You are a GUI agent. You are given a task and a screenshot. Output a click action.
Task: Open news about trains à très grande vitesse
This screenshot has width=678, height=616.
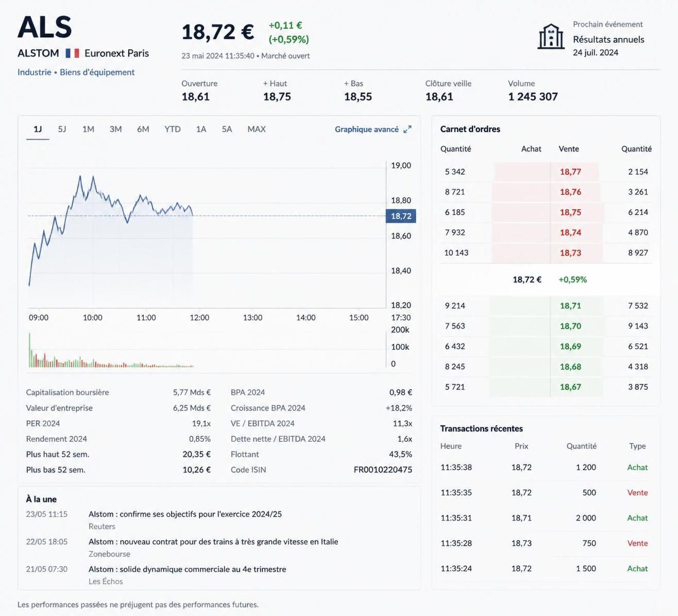coord(213,541)
